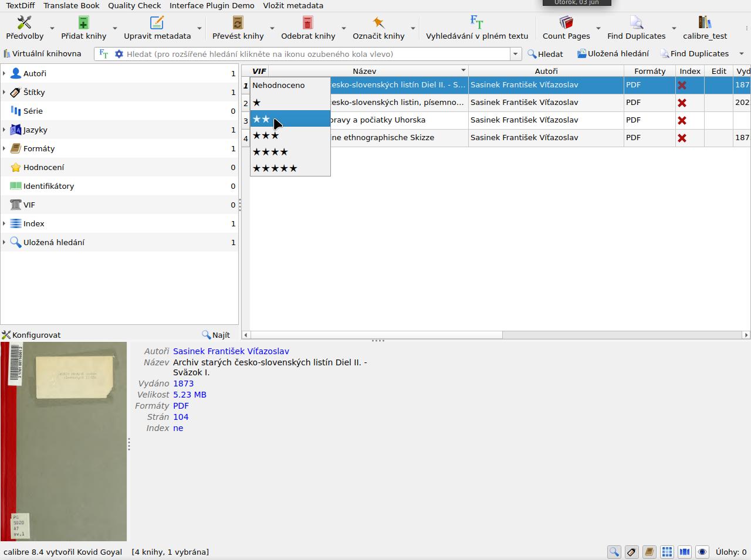Open the dropdown arrow next to Převést knihy

[272, 28]
